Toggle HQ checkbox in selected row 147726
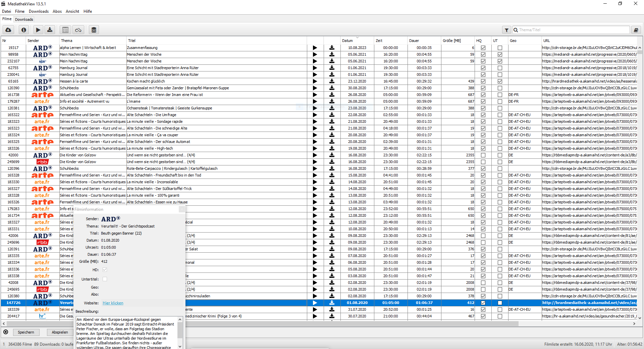 [x=483, y=303]
